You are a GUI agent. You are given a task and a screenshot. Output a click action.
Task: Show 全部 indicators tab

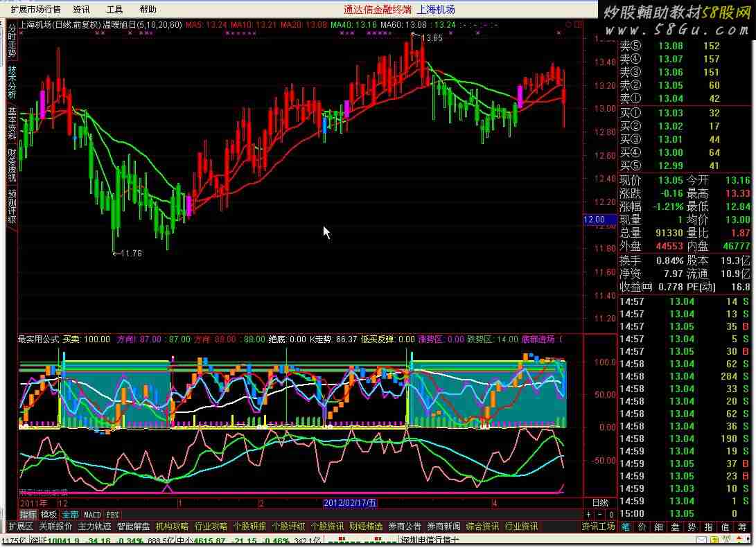coord(70,515)
